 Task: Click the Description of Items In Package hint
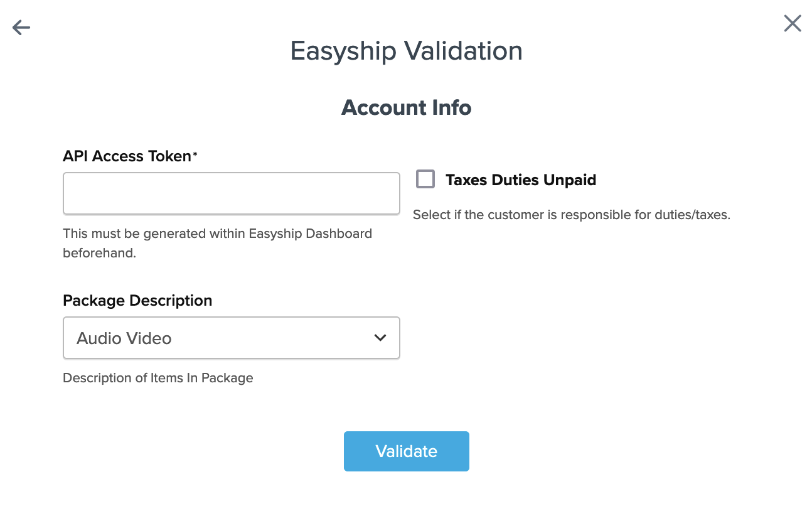tap(158, 378)
